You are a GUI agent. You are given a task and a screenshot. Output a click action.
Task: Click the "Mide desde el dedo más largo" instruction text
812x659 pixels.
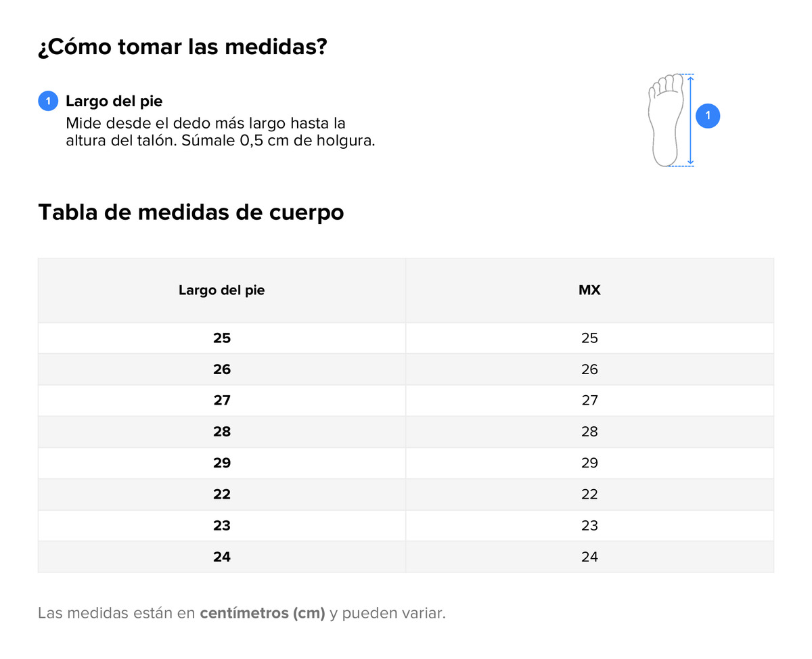206,124
